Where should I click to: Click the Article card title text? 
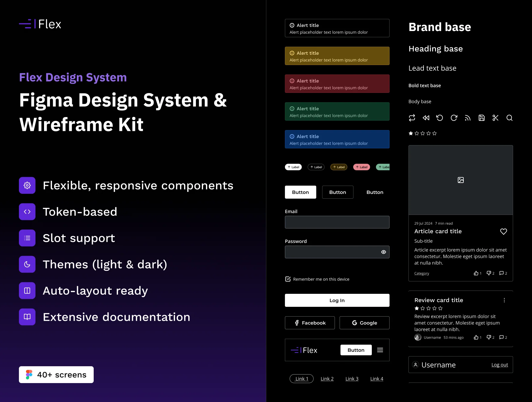tap(438, 231)
